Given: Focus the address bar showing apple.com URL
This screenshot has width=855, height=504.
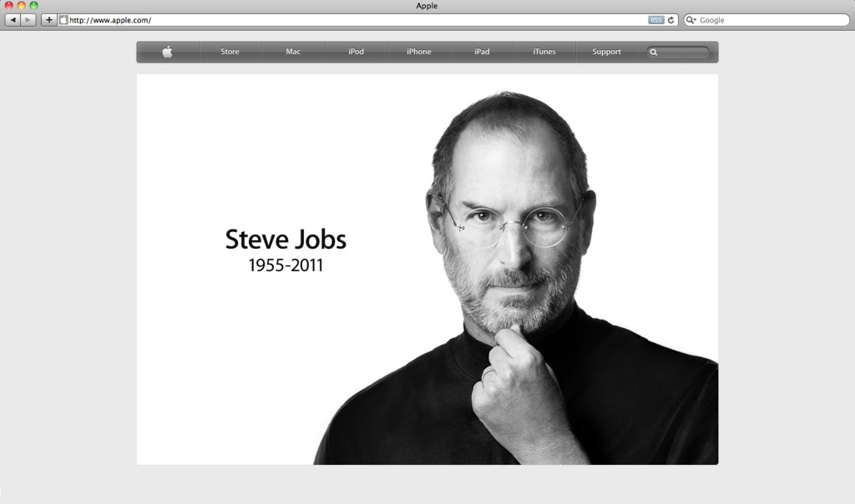Looking at the screenshot, I should [351, 20].
